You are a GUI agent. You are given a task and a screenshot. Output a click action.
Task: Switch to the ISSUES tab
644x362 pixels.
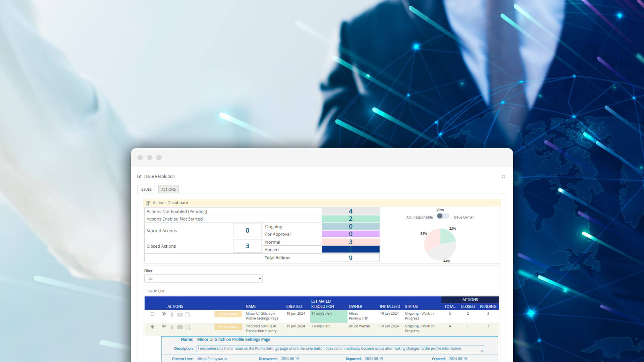click(146, 189)
